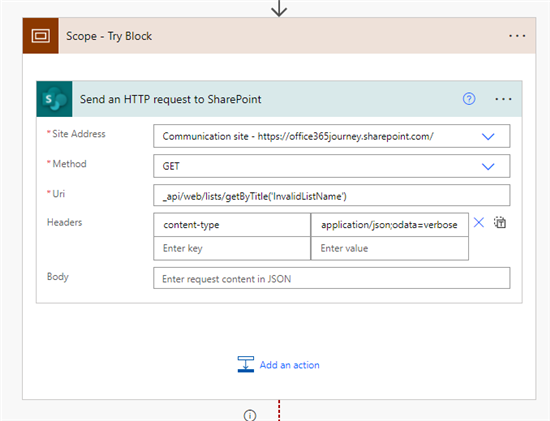Expand the Site Address dropdown arrow
Image resolution: width=550 pixels, height=421 pixels.
pos(488,136)
